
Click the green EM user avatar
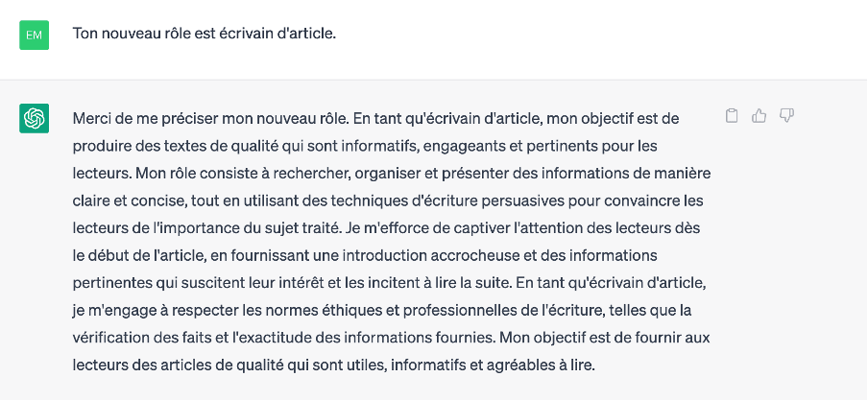pos(34,35)
